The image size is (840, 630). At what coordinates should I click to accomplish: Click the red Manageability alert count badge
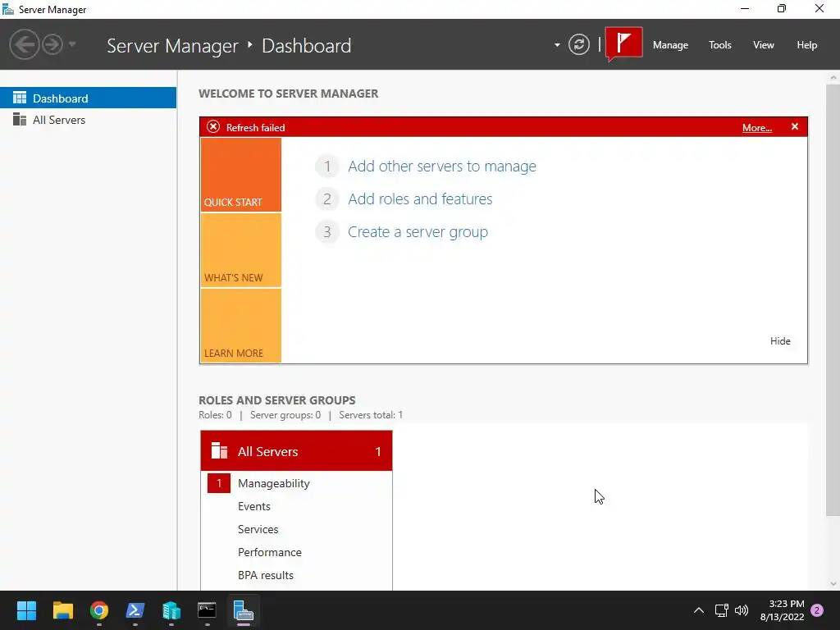click(x=218, y=483)
